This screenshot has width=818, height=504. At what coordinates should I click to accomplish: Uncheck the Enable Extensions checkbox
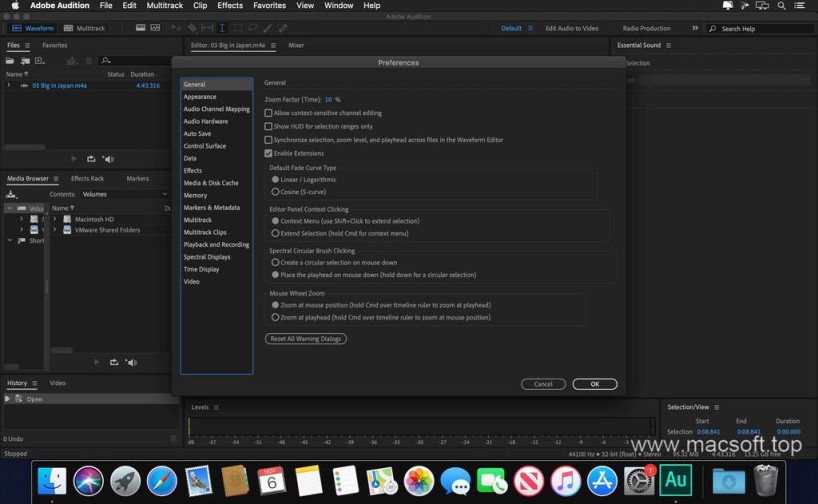point(268,153)
